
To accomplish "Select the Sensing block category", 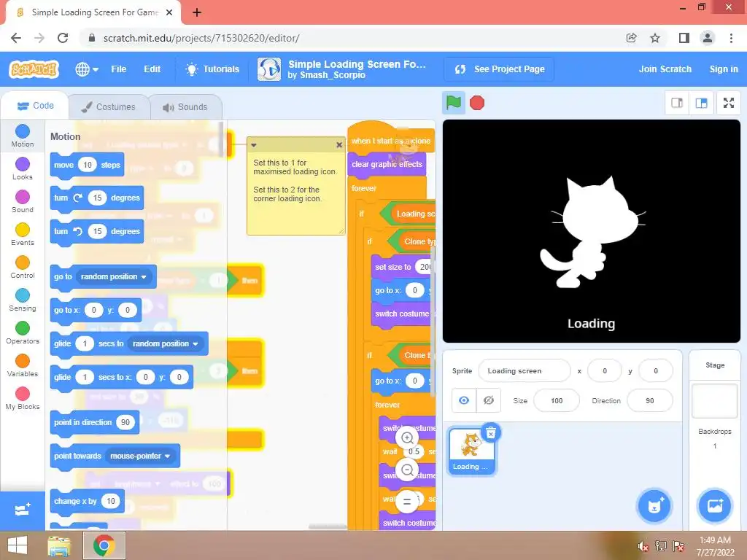I will 23,300.
